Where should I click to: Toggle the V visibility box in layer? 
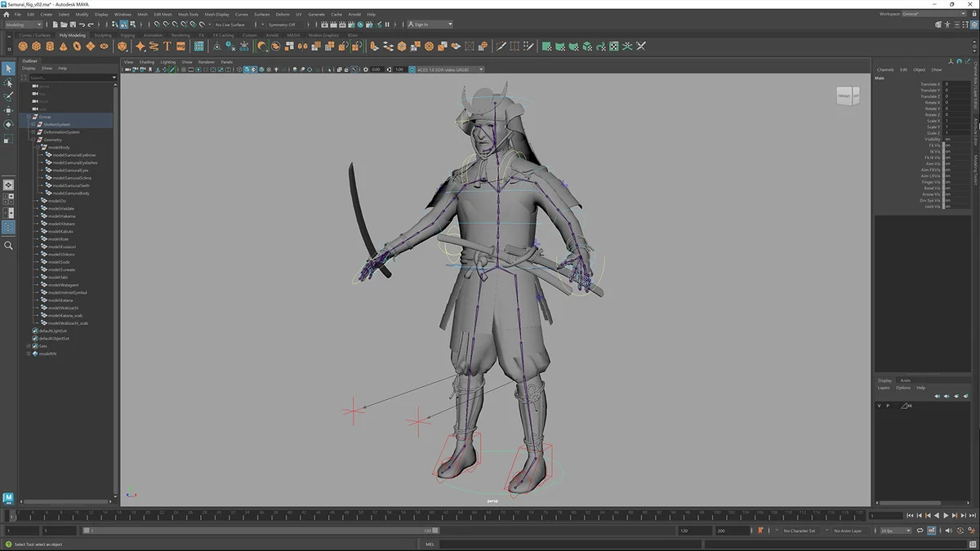(x=880, y=406)
